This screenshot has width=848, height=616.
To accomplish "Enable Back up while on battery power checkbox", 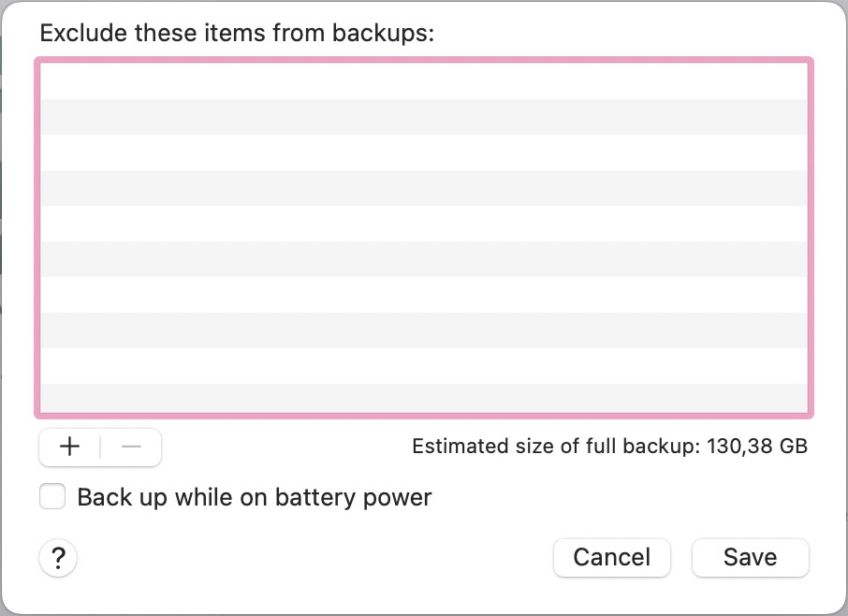I will pos(52,496).
